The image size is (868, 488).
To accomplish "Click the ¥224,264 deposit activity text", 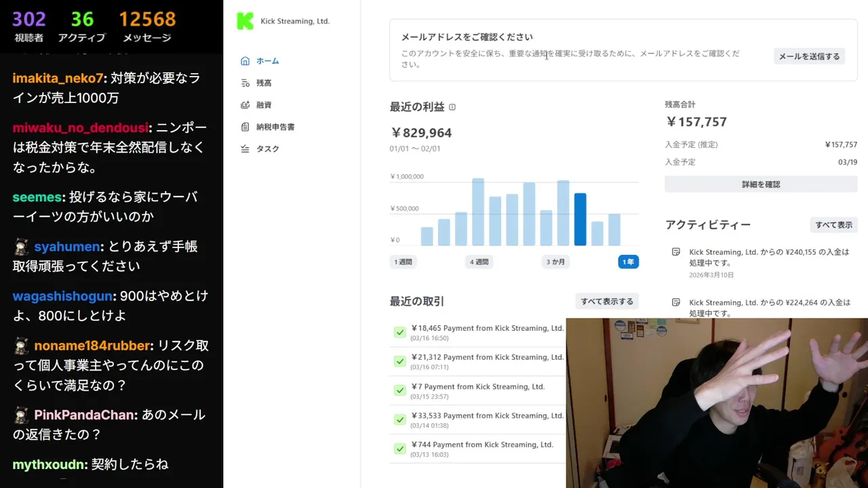I will (x=769, y=308).
